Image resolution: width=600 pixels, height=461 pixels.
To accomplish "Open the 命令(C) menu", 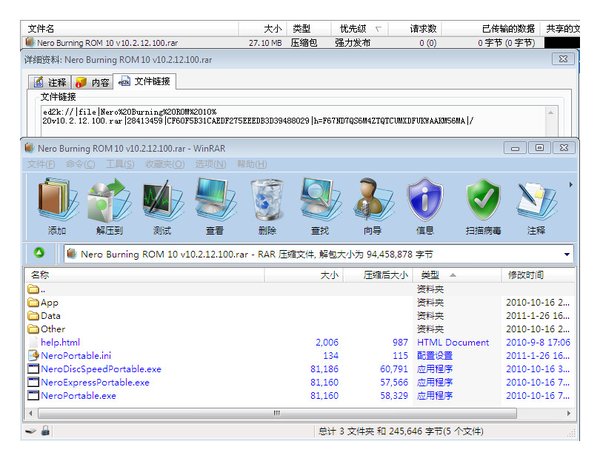I will point(80,164).
